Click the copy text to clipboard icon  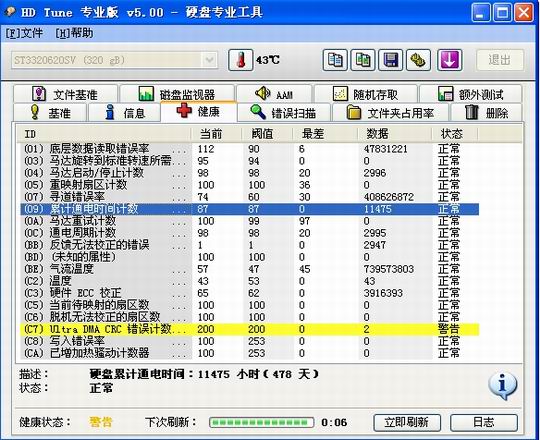[x=335, y=60]
